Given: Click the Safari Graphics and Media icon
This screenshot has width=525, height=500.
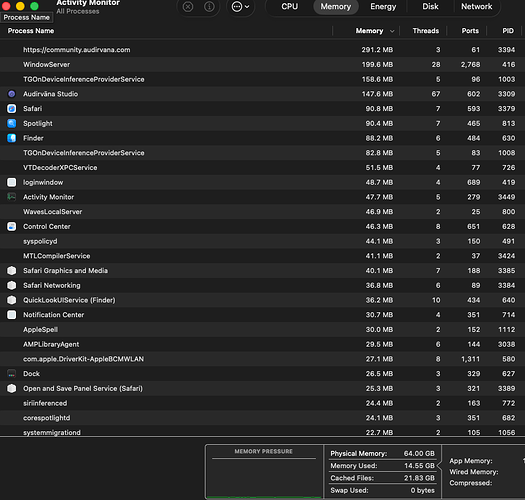Looking at the screenshot, I should [11, 271].
